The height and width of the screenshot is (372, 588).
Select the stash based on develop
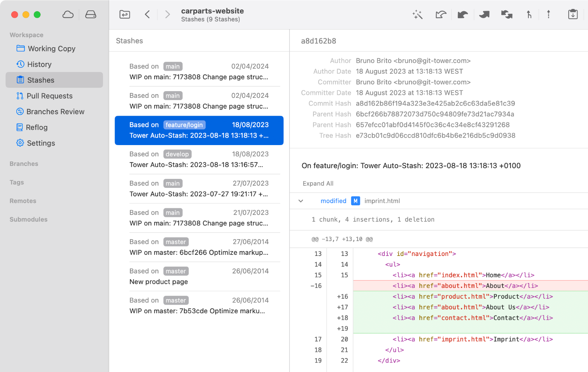(199, 159)
